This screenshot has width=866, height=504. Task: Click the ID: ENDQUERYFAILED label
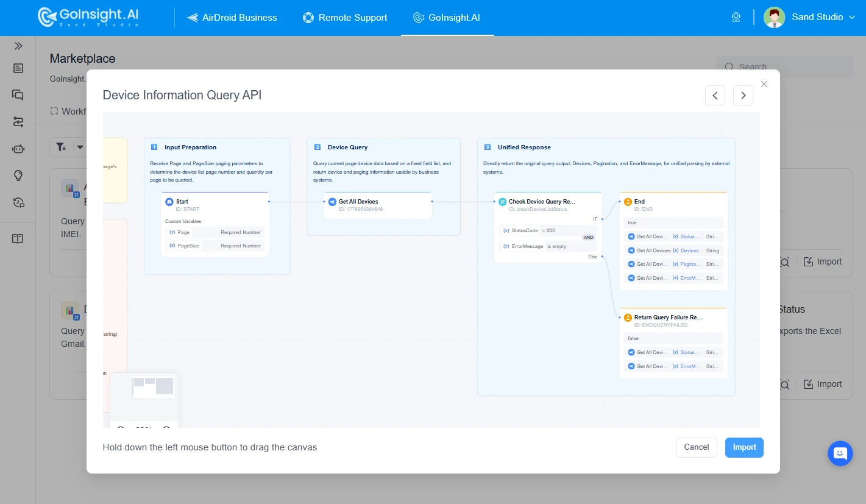661,325
